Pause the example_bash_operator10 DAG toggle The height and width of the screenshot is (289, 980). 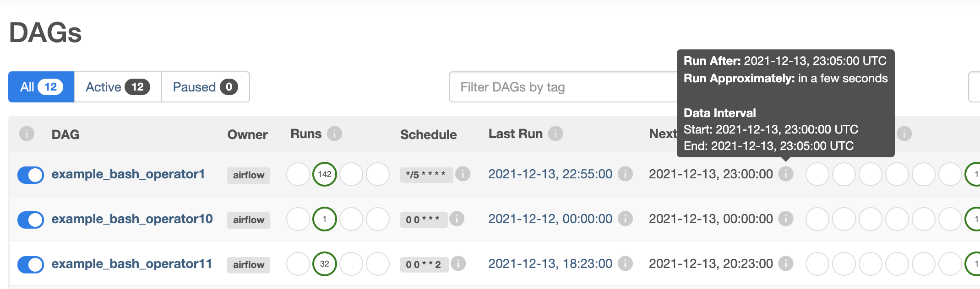31,219
